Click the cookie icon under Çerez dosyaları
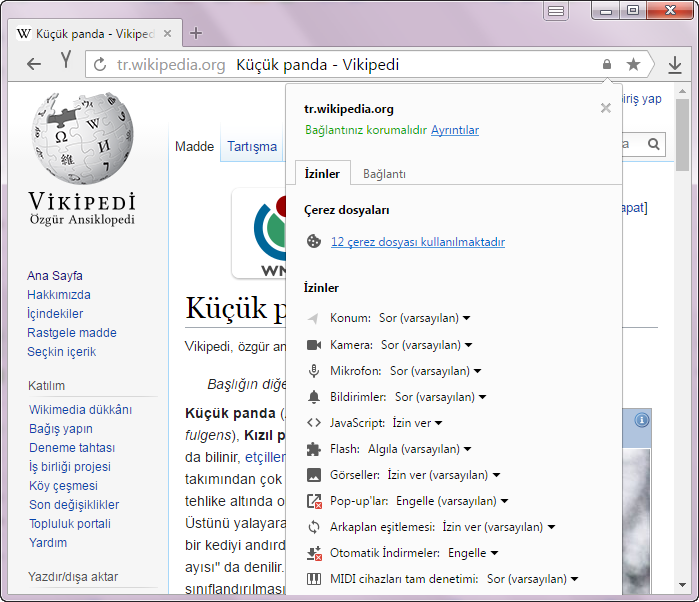 click(314, 241)
